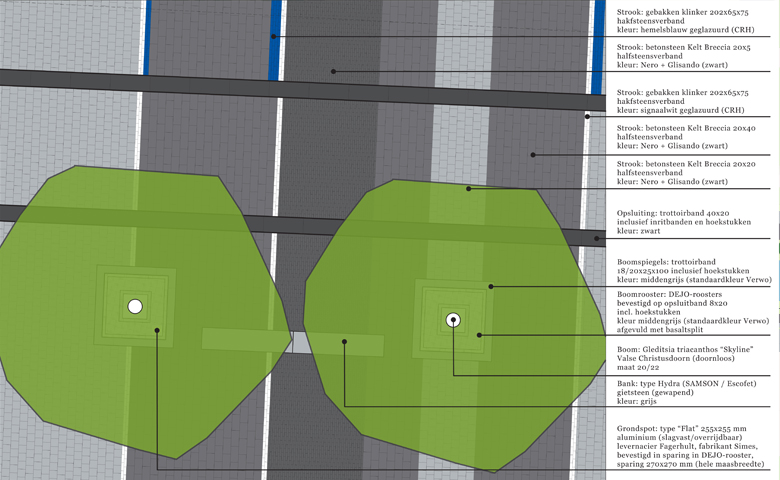
Task: Click the grey bench segment between the two tree canopies
Action: (x=300, y=342)
